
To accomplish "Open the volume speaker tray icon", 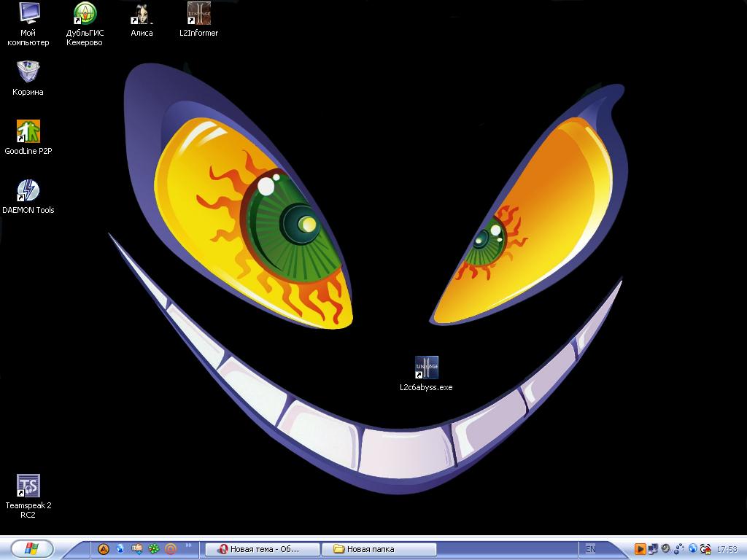I will (665, 548).
